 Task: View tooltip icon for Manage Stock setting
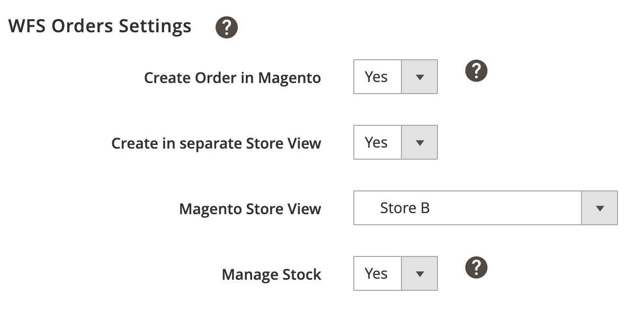point(476,268)
